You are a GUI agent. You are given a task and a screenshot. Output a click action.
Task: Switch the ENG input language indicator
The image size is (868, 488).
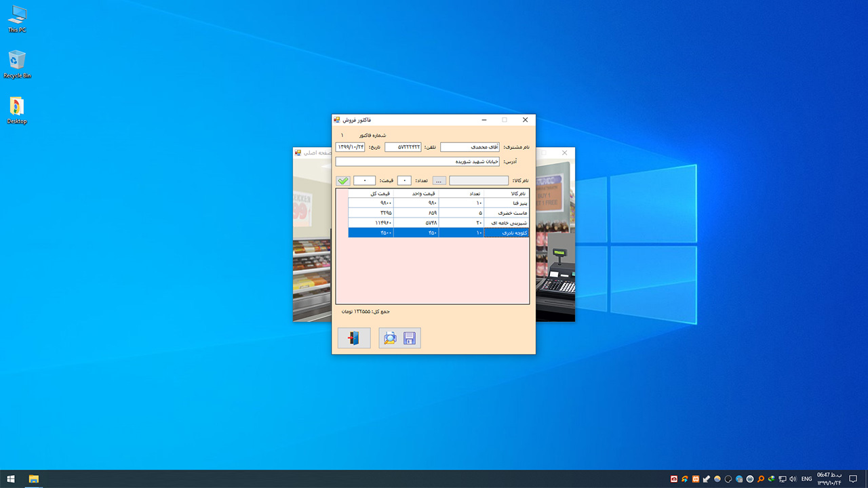click(x=807, y=479)
